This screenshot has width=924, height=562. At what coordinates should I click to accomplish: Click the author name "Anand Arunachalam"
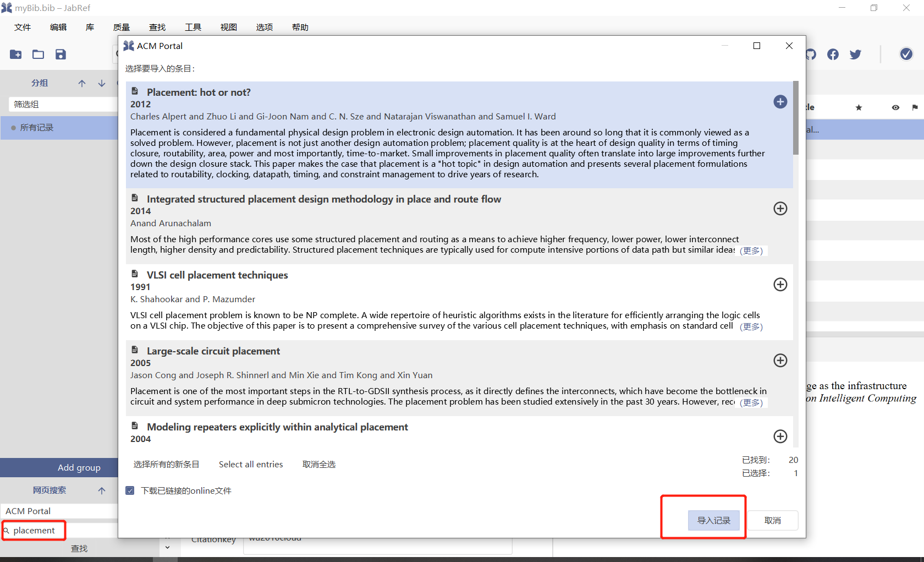[170, 223]
